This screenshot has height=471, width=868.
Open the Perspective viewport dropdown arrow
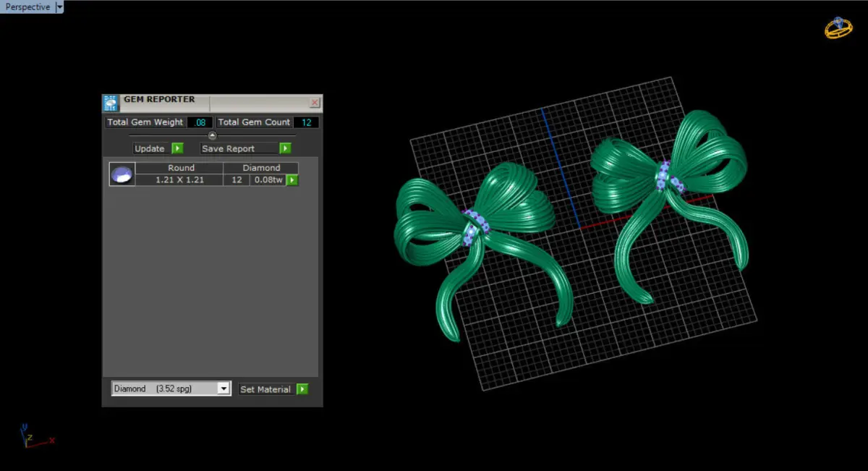point(59,7)
